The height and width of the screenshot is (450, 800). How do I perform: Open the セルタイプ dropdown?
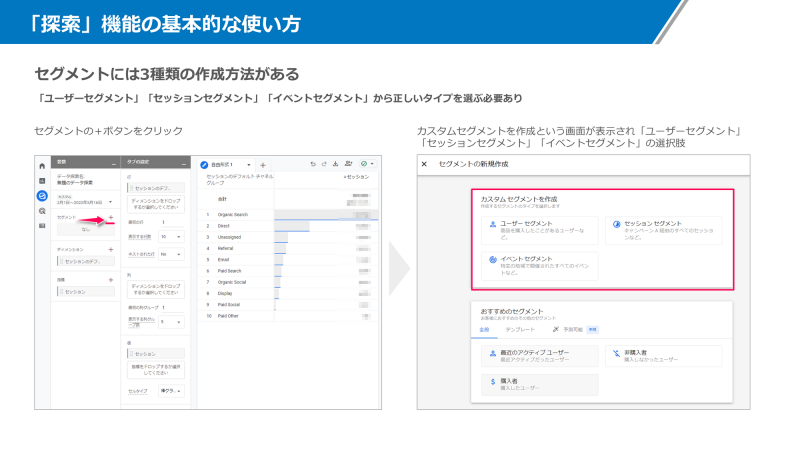click(171, 391)
